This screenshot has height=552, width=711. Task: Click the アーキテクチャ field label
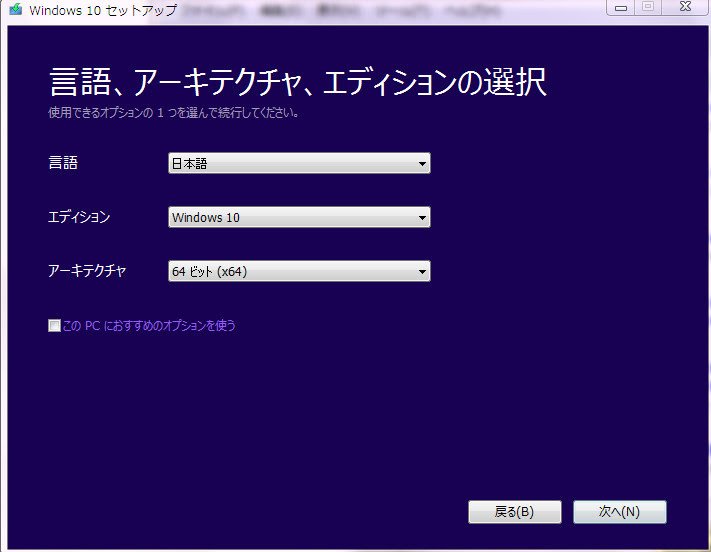87,271
